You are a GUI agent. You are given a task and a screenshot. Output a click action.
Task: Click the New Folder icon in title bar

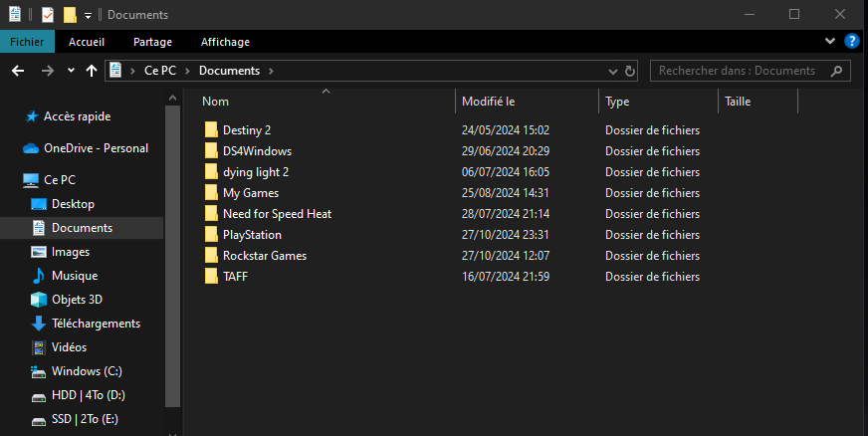click(70, 15)
